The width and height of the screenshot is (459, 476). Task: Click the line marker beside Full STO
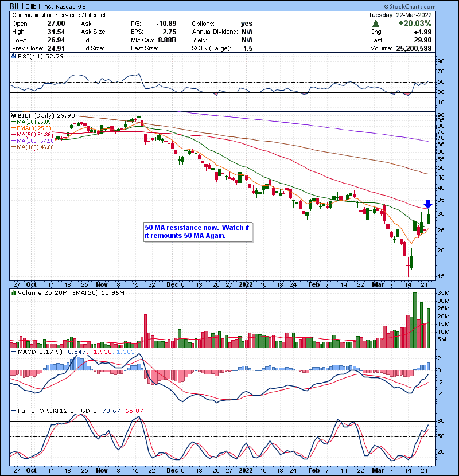(13, 411)
